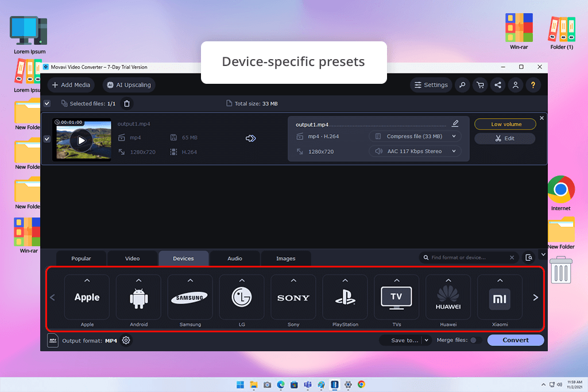588x392 pixels.
Task: Click the search magnifier toolbar icon
Action: [462, 85]
